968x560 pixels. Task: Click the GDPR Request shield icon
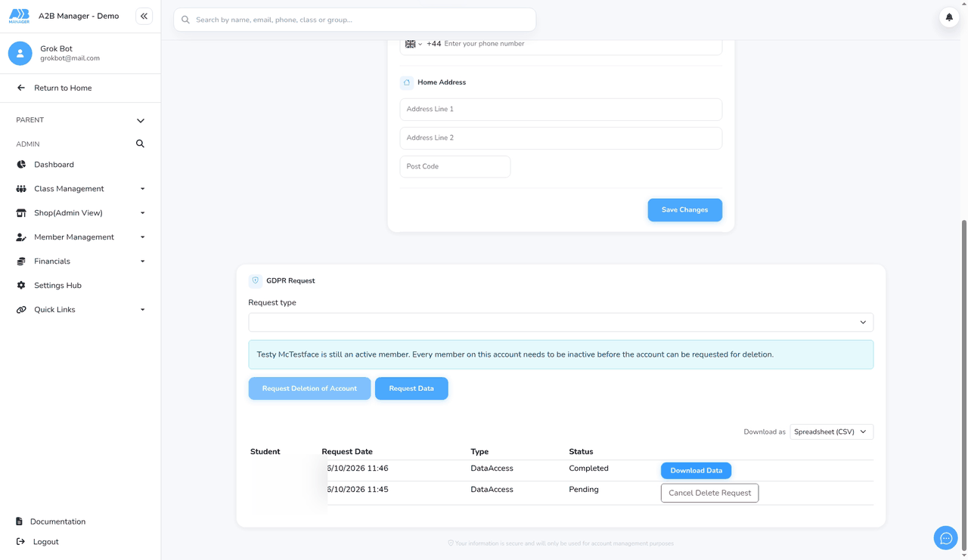pyautogui.click(x=256, y=280)
